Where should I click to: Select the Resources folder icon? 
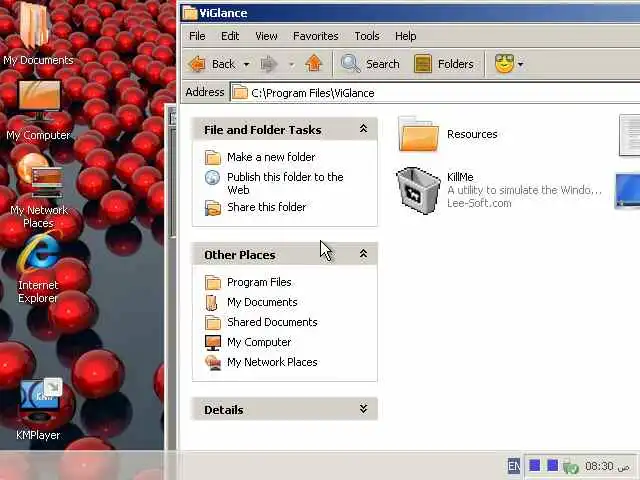(x=418, y=134)
